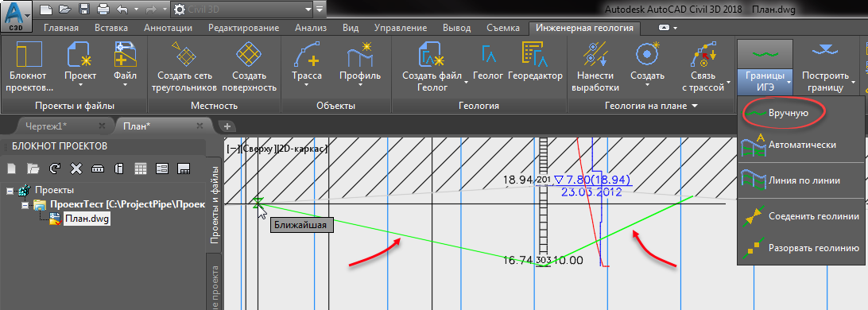Click the Print icon in quick access toolbar
The height and width of the screenshot is (310, 868).
coord(103,10)
